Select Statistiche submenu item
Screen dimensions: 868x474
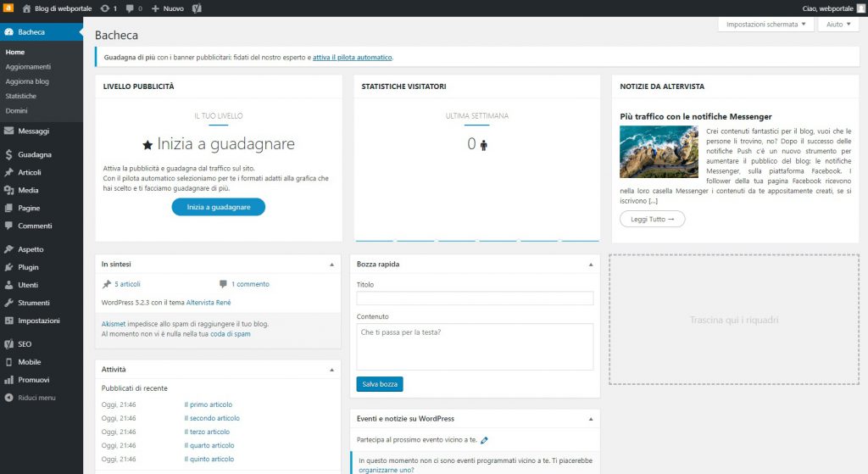coord(21,96)
